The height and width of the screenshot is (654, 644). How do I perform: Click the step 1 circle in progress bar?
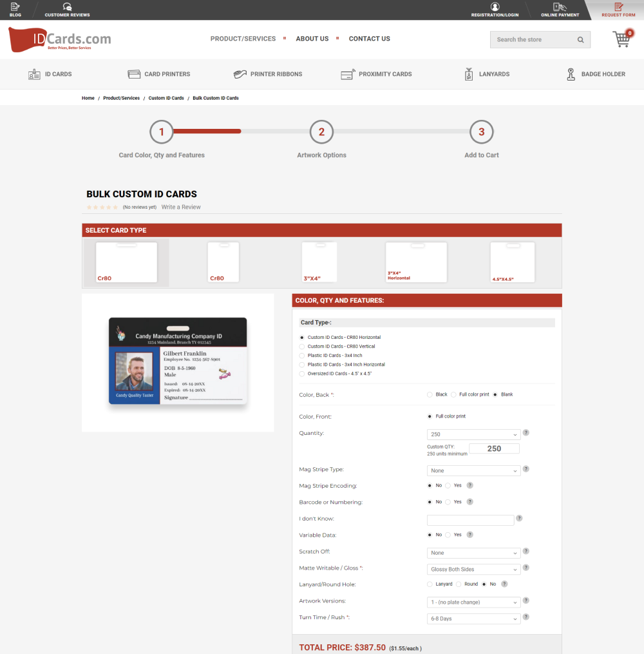pyautogui.click(x=161, y=132)
